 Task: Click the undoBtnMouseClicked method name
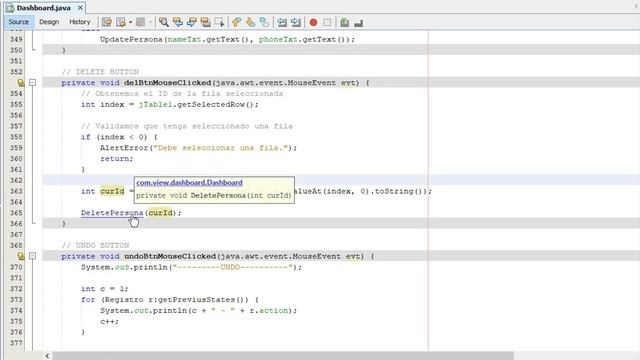pos(170,256)
